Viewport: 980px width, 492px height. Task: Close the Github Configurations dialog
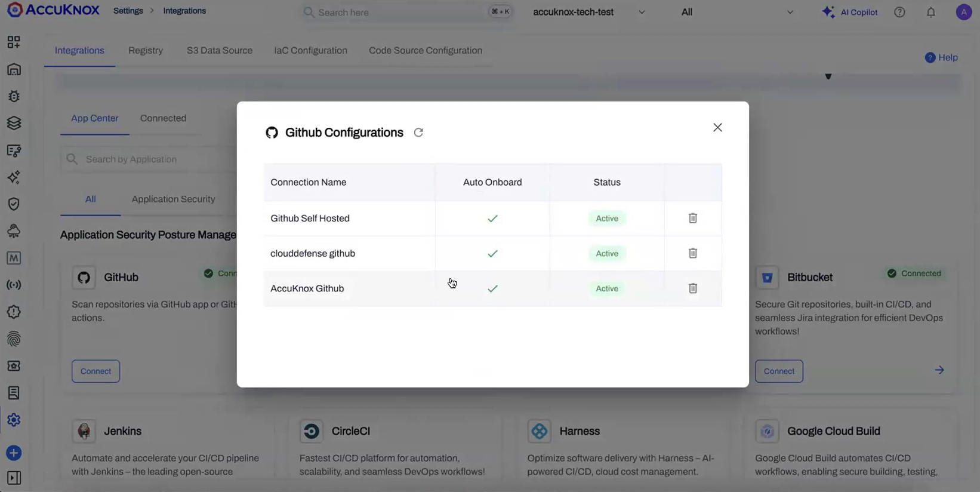(717, 128)
